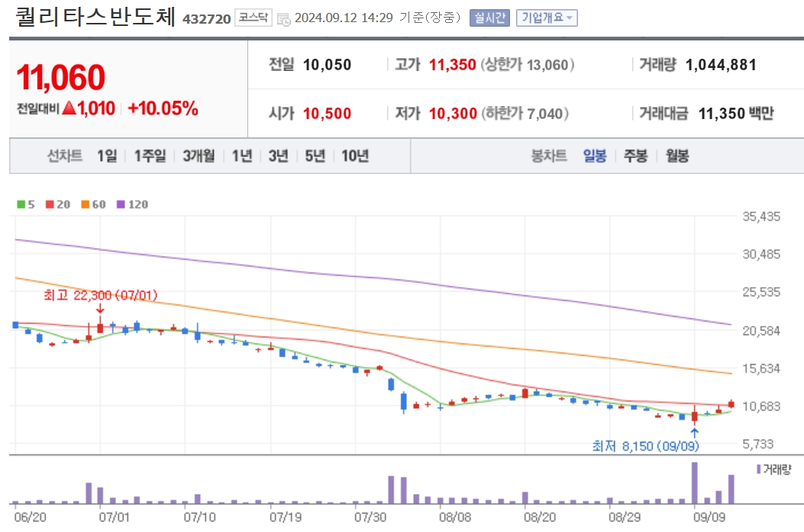
Task: Click the 전일 value 10,050
Action: point(327,65)
